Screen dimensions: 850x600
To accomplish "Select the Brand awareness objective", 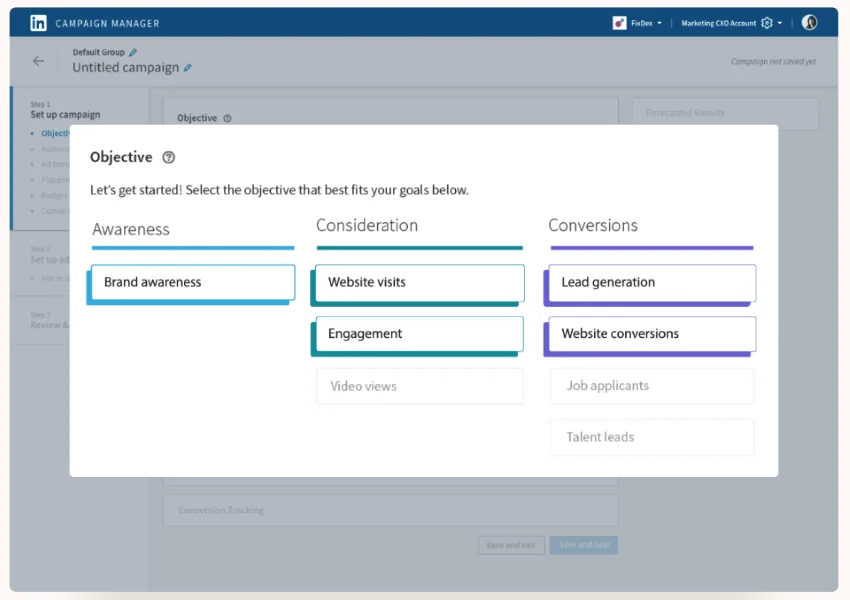I will [193, 282].
